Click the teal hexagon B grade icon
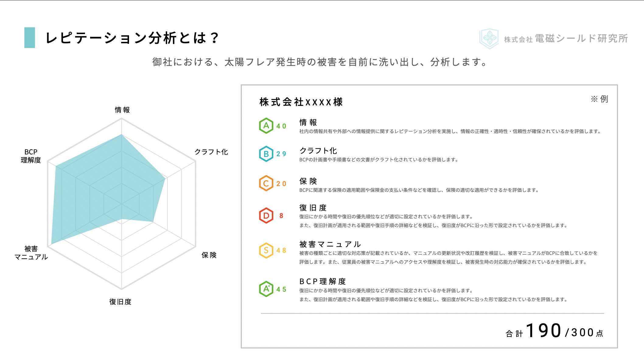 (x=266, y=154)
